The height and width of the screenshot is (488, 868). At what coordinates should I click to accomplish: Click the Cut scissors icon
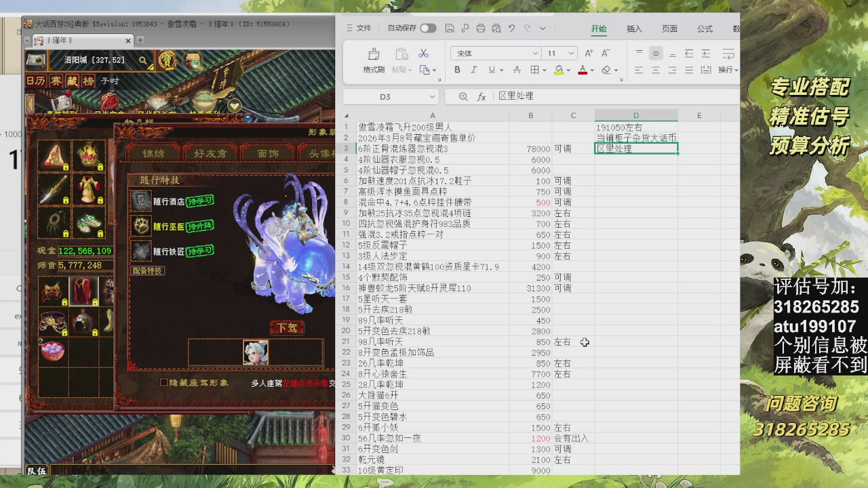424,54
